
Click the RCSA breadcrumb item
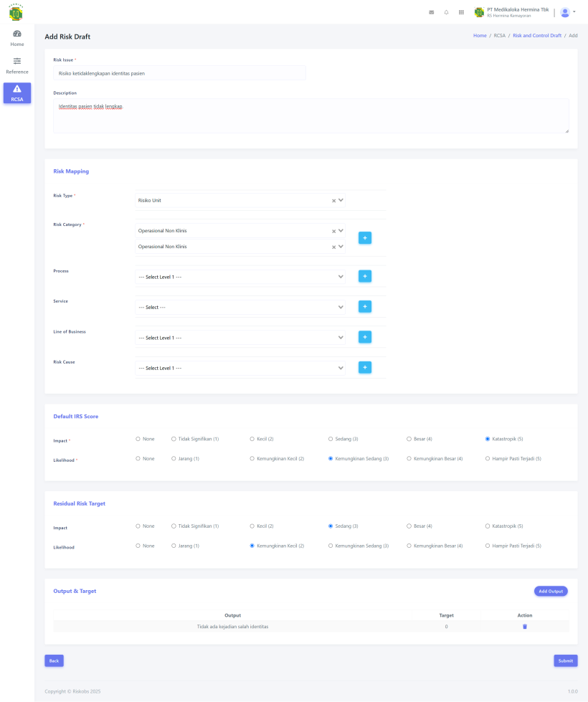click(499, 36)
